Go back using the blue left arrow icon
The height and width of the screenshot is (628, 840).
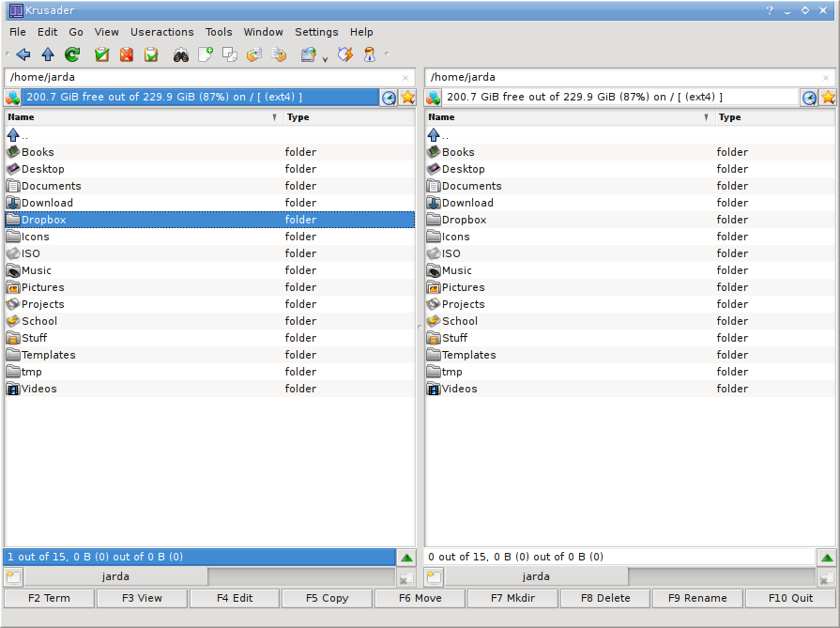coord(23,54)
